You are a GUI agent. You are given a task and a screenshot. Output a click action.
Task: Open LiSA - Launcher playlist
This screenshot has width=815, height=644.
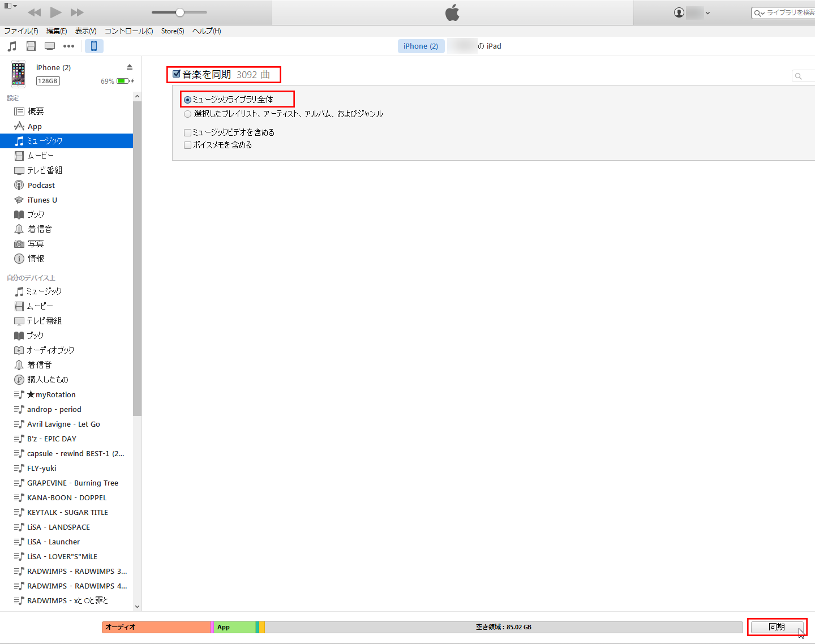click(66, 542)
